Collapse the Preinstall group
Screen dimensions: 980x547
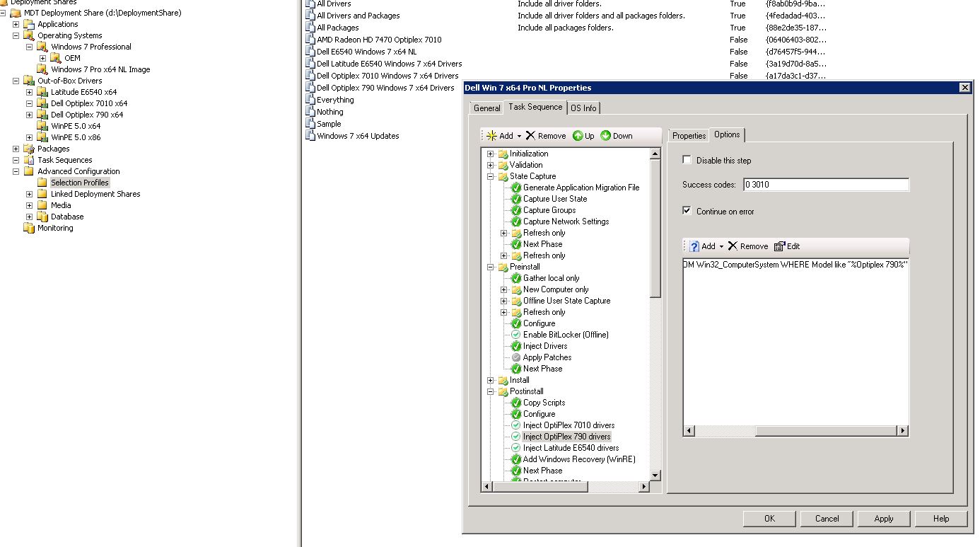coord(491,267)
